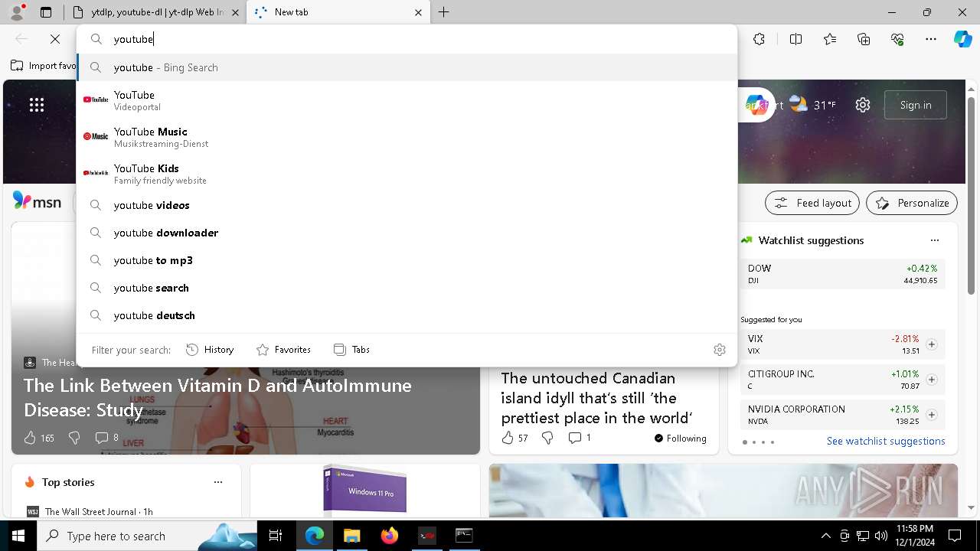Add VIX to the watchlist
The image size is (980, 551).
tap(931, 344)
